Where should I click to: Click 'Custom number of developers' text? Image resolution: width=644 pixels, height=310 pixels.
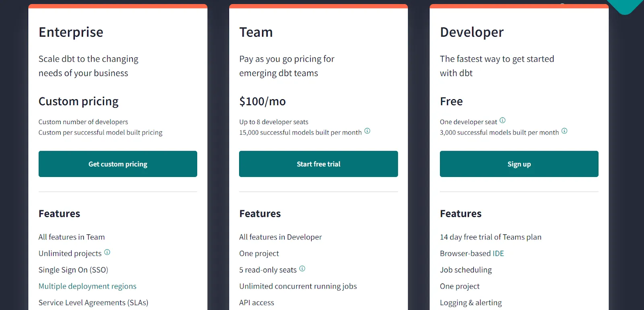click(x=83, y=122)
